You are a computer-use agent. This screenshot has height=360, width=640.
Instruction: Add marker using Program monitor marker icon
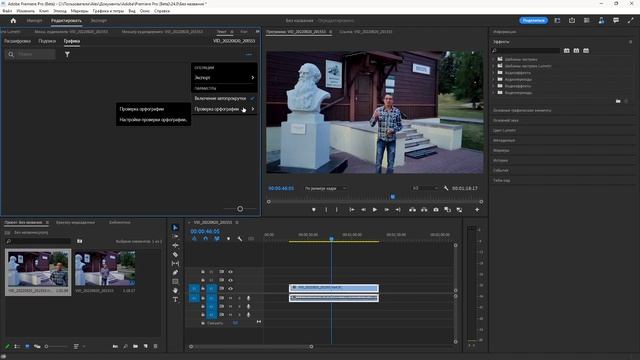click(x=313, y=209)
